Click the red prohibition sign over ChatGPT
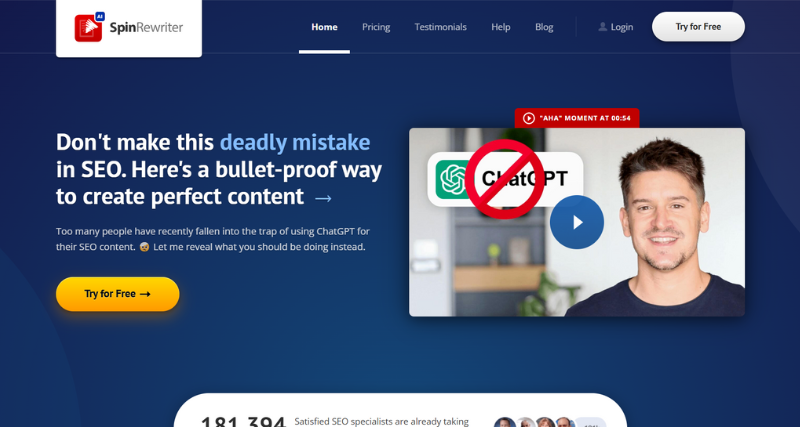This screenshot has width=800, height=427. pyautogui.click(x=506, y=178)
